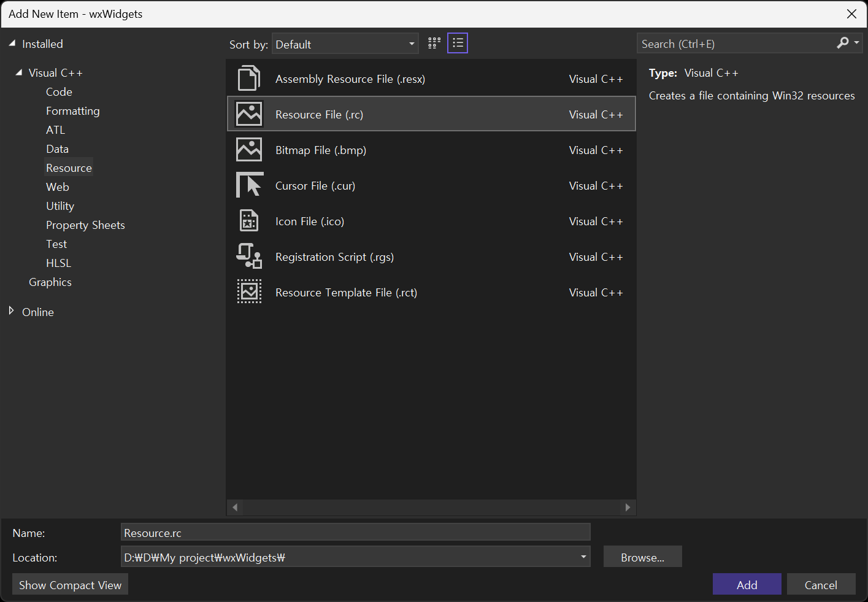Close the Add New Item dialog
Viewport: 868px width, 602px height.
pyautogui.click(x=851, y=14)
